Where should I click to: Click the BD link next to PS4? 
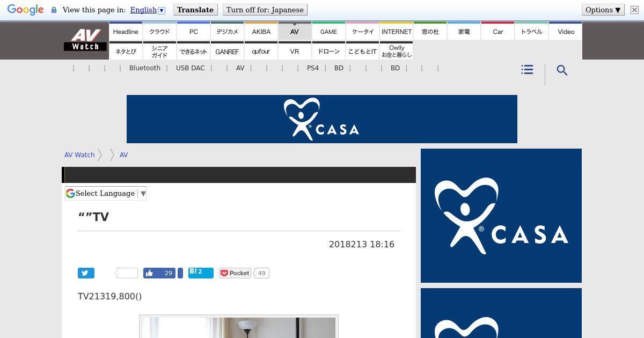tap(339, 68)
